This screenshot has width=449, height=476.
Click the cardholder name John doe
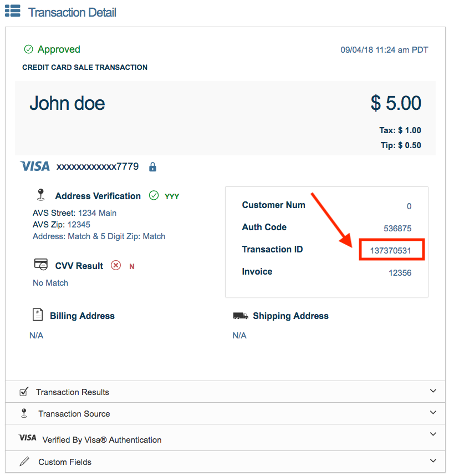click(67, 104)
